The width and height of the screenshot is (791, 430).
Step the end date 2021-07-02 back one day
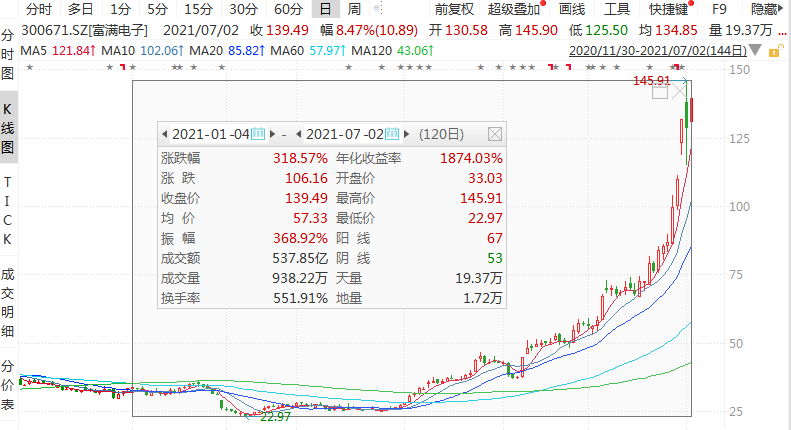(299, 134)
